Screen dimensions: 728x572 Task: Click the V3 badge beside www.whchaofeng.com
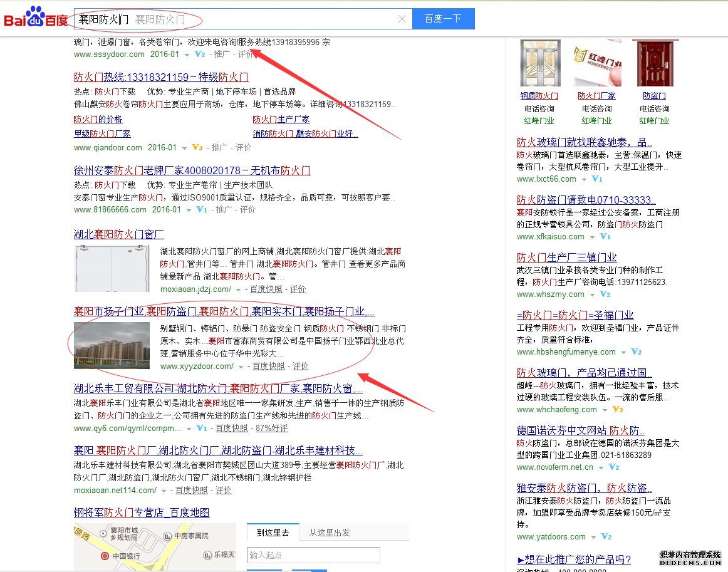click(x=618, y=410)
